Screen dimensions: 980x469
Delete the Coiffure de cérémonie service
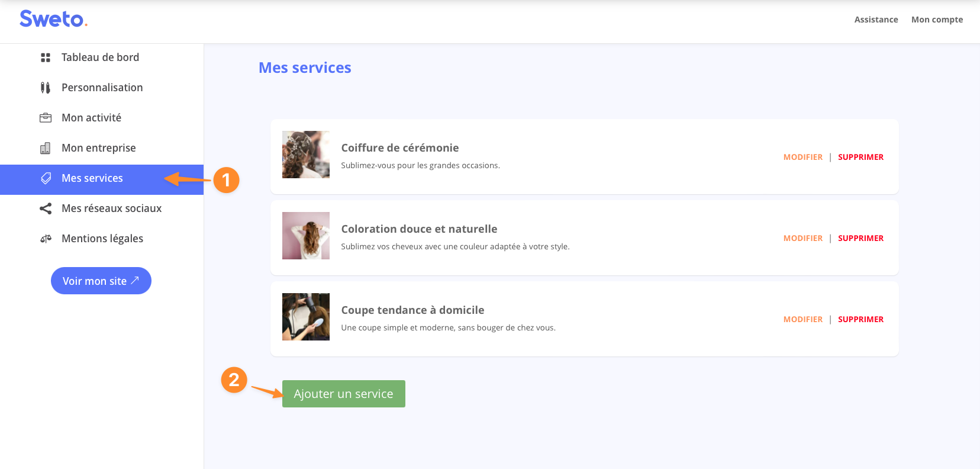point(860,157)
